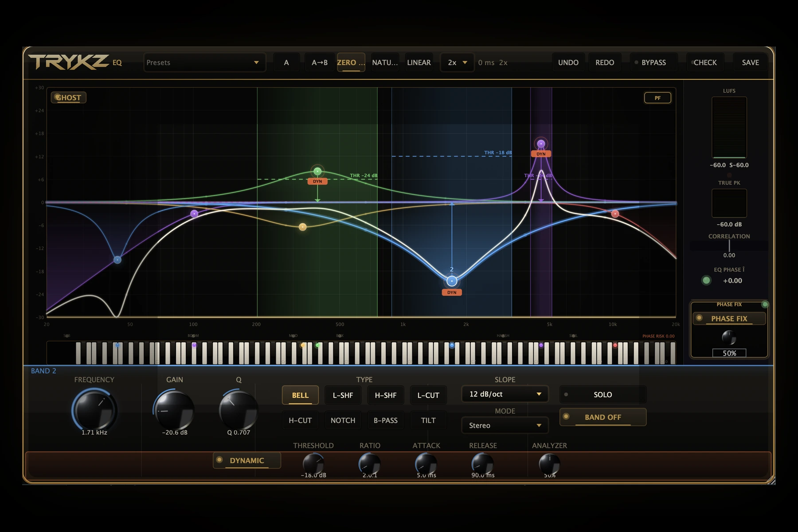798x532 pixels.
Task: Toggle BYPASS
Action: pos(653,63)
